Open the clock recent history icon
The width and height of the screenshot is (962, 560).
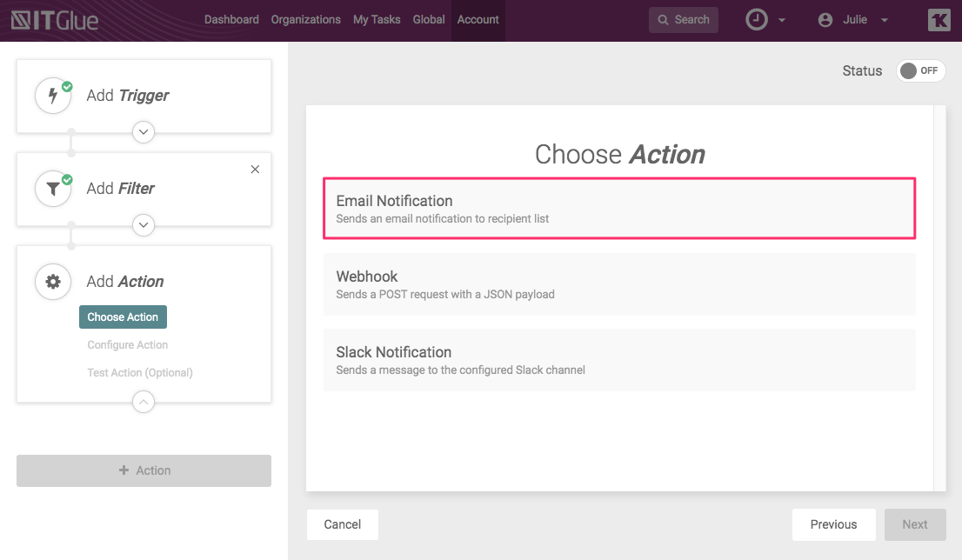coord(757,20)
